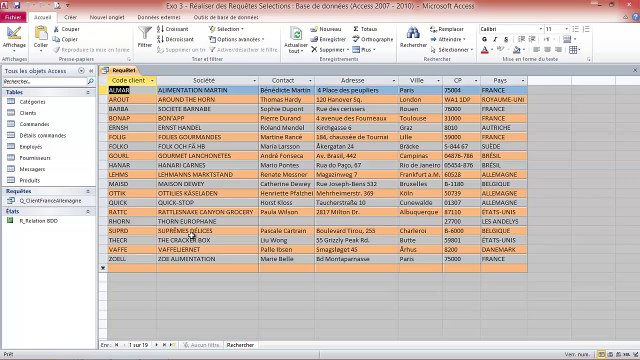Click the fill background color bucket
The width and height of the screenshot is (640, 360).
516,50
